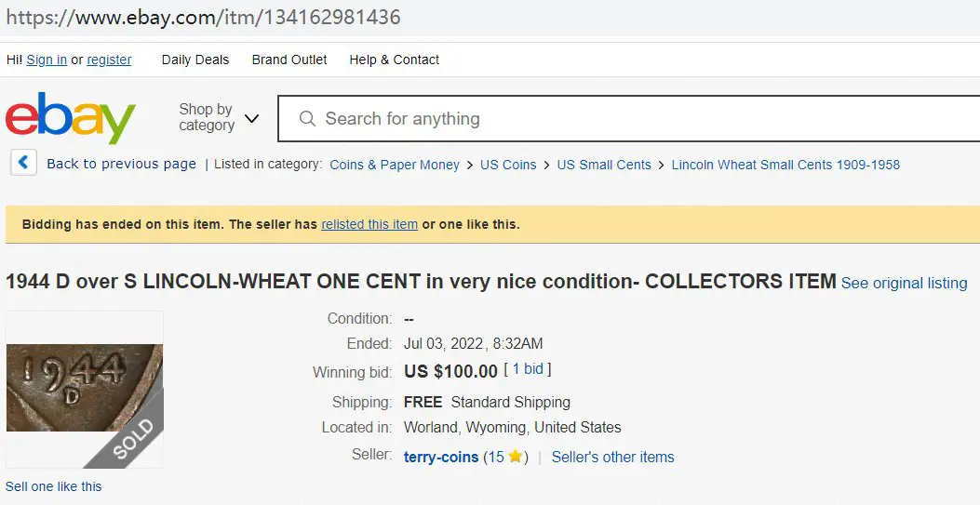Open the Brand Outlet menu item
Screen dimensions: 980x505
289,60
